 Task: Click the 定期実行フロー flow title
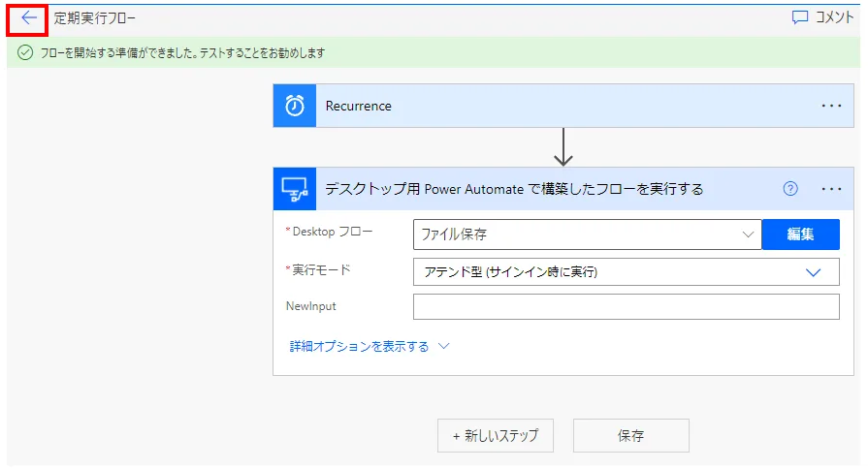click(x=95, y=17)
